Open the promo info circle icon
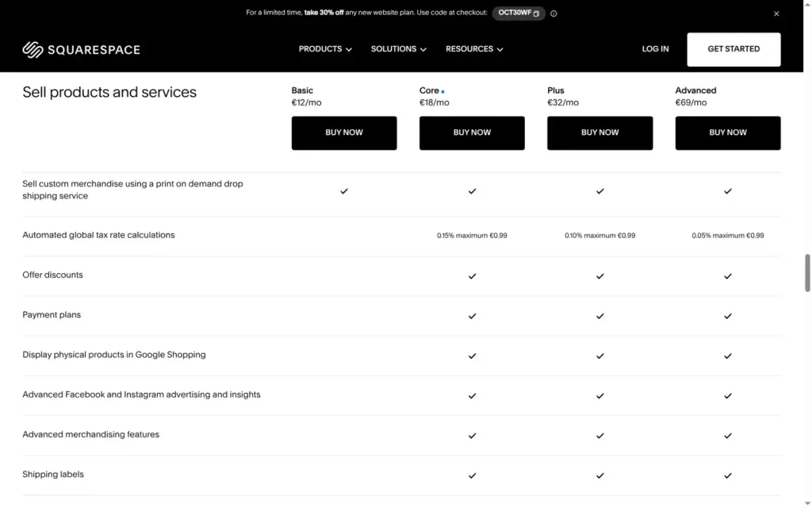 (x=553, y=13)
